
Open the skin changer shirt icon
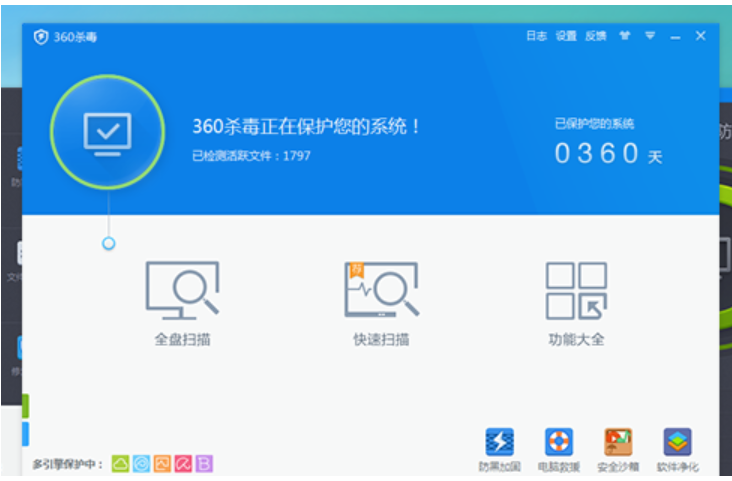tap(625, 36)
